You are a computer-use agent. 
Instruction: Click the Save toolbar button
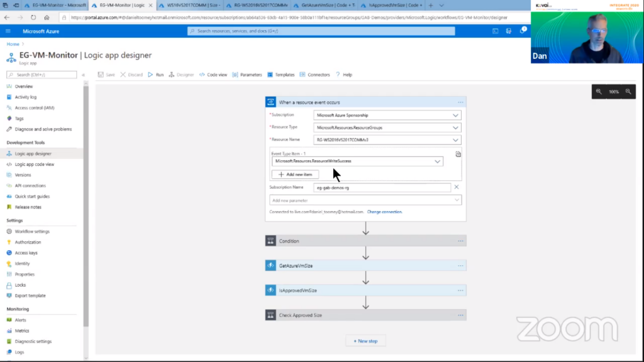(106, 75)
